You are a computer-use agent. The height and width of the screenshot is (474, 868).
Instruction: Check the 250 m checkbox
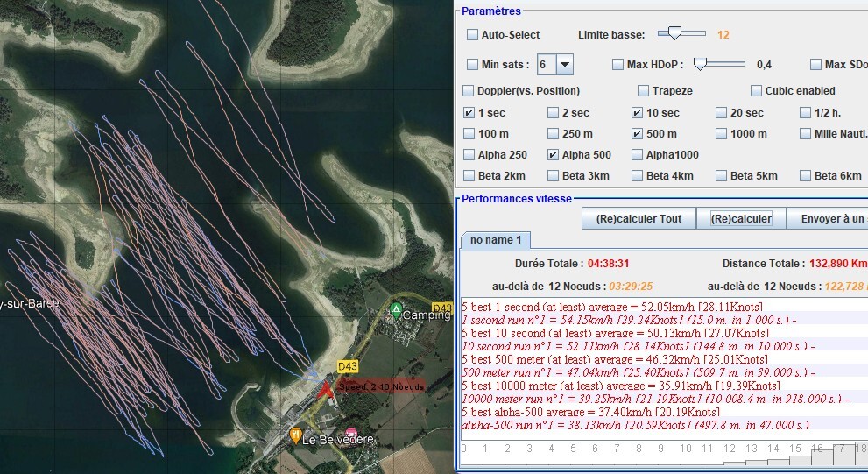[553, 134]
